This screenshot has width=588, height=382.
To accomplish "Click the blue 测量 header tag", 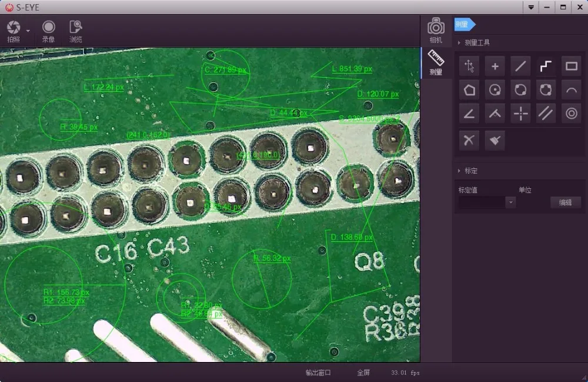I will pos(465,25).
